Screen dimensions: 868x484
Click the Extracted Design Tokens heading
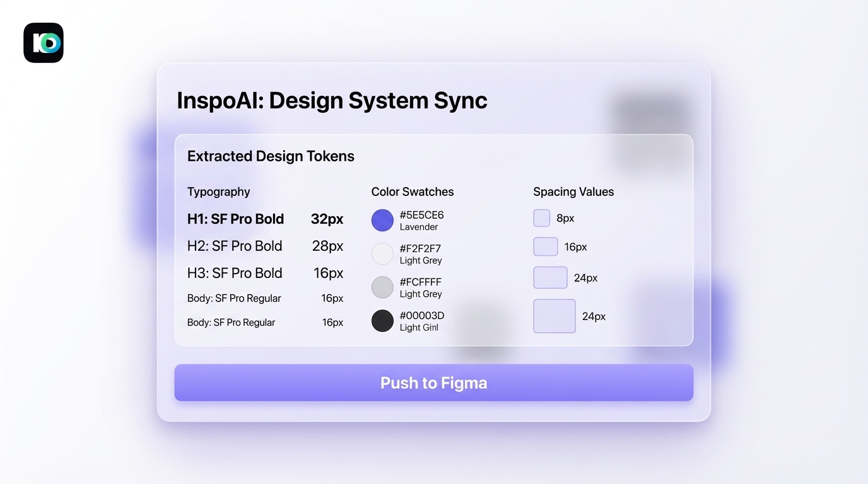tap(270, 156)
